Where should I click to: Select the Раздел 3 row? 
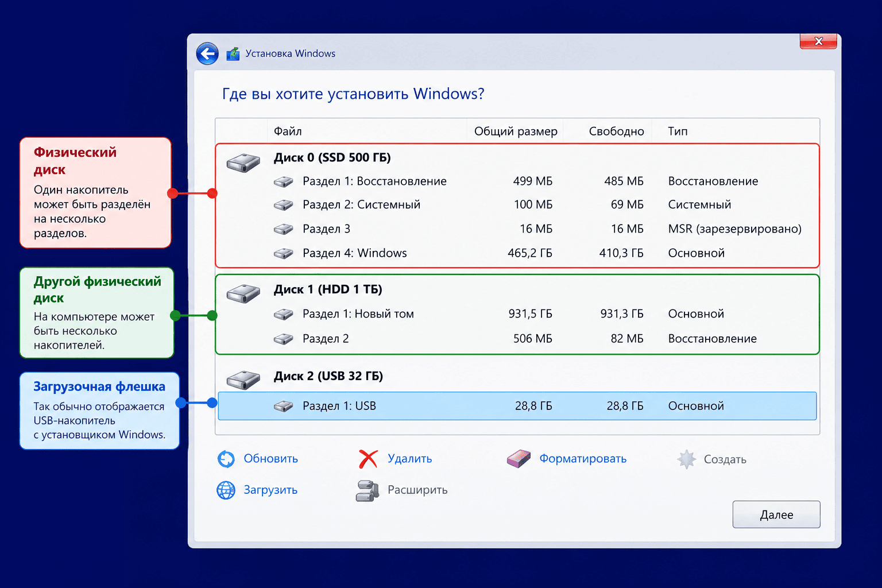[x=517, y=229]
